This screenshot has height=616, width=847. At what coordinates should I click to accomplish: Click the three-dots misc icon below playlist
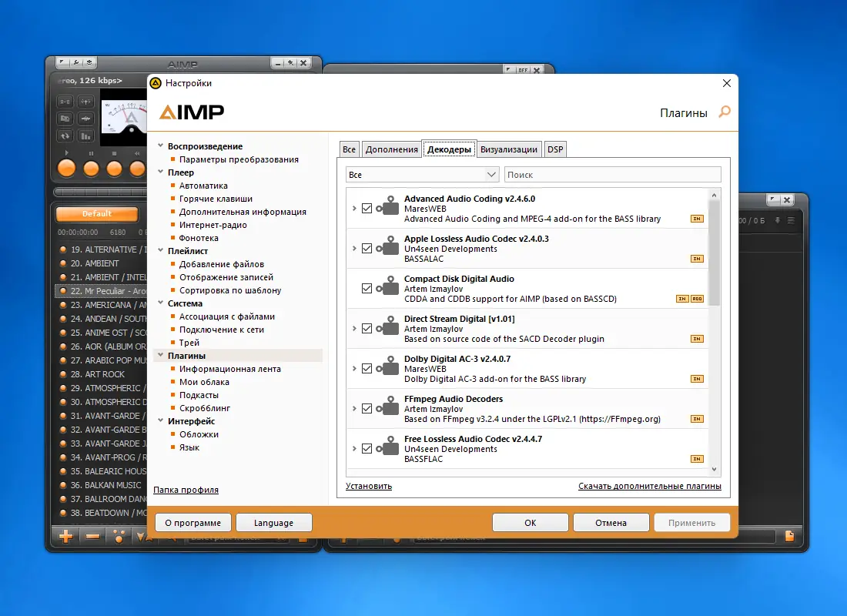coord(119,537)
